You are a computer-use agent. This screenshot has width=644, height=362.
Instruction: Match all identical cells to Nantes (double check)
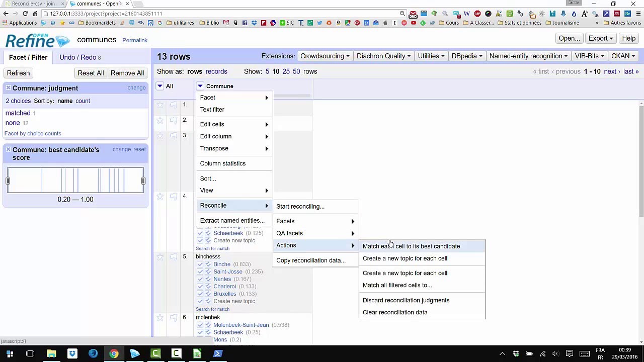208,279
